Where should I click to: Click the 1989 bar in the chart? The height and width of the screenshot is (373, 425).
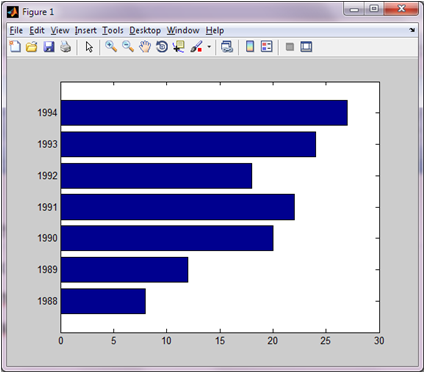tap(124, 270)
